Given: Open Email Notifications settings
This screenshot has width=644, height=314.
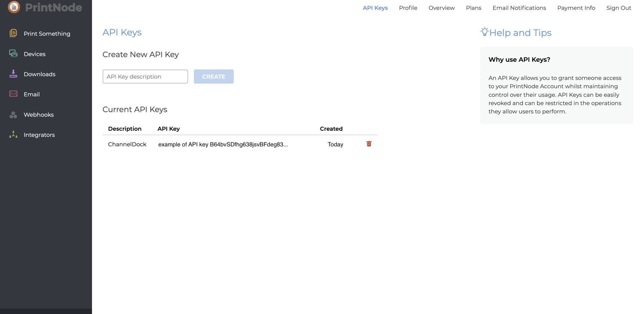Looking at the screenshot, I should coord(519,8).
